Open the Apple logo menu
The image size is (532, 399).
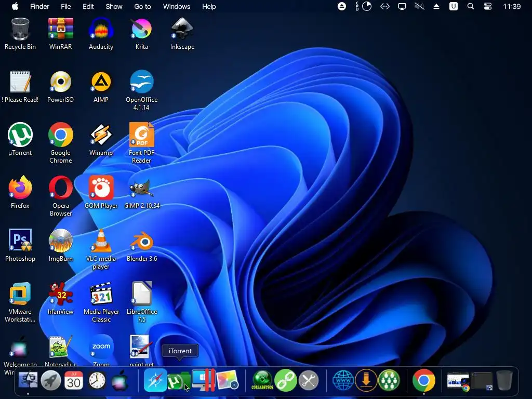tap(15, 6)
